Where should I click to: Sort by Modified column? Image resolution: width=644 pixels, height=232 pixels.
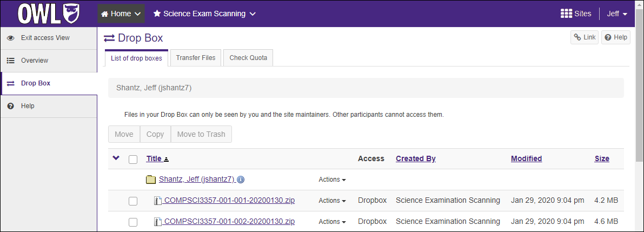527,158
